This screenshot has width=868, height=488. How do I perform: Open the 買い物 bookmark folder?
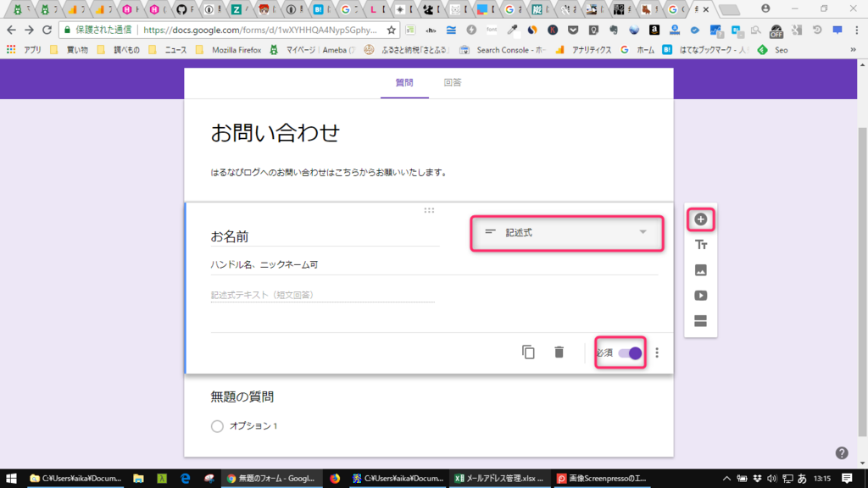click(70, 50)
